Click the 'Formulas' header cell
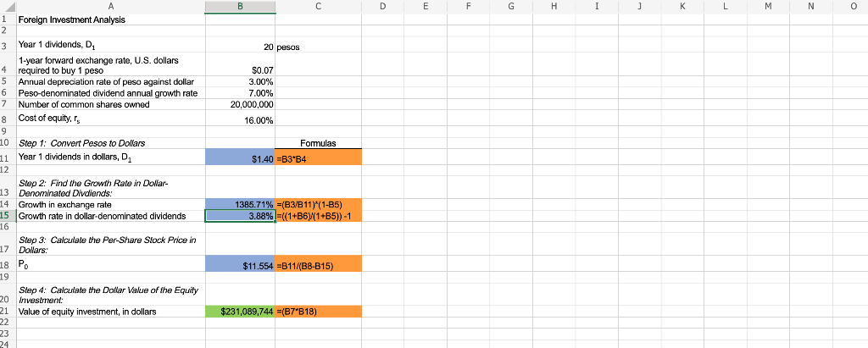This screenshot has height=348, width=868. tap(319, 143)
